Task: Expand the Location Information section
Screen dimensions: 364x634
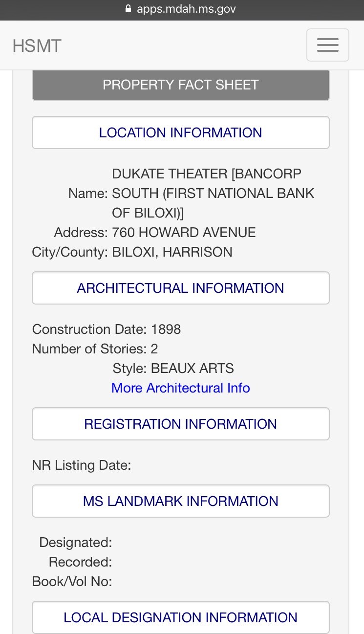Action: click(x=180, y=132)
